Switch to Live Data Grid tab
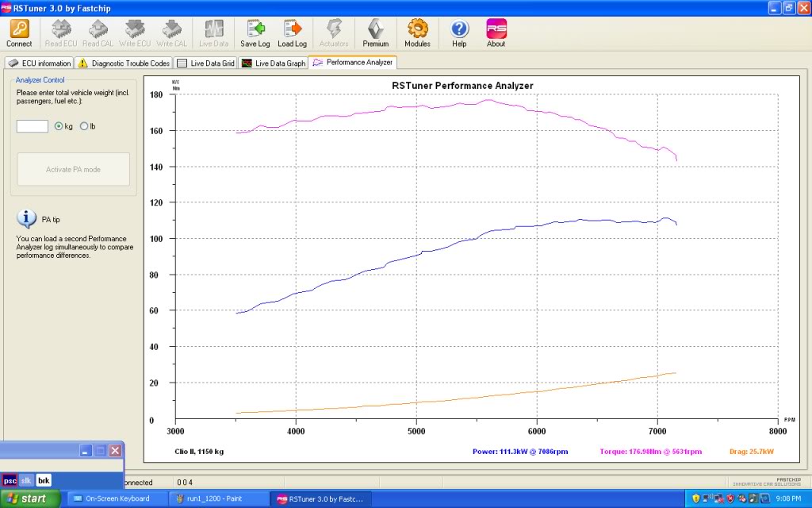Viewport: 812px width, 508px height. (x=206, y=63)
